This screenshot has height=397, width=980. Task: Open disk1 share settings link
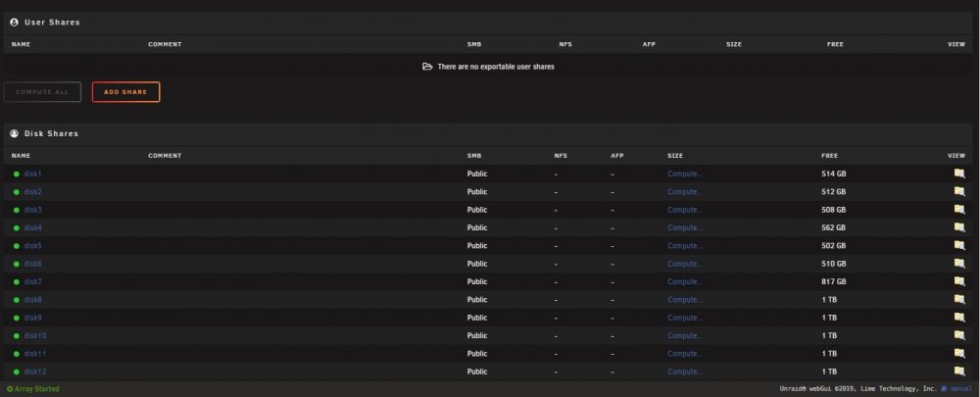click(x=32, y=174)
